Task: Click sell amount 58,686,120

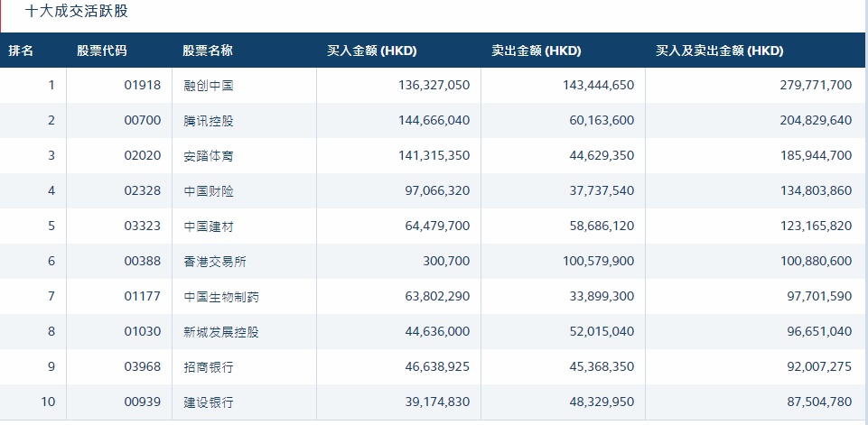Action: 602,226
